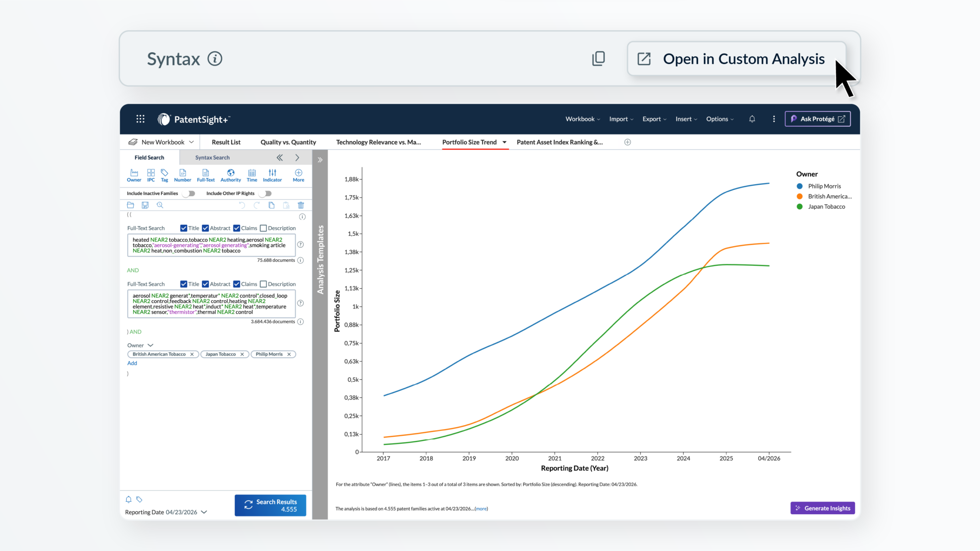Open the Insert menu
980x551 pixels.
click(x=686, y=119)
